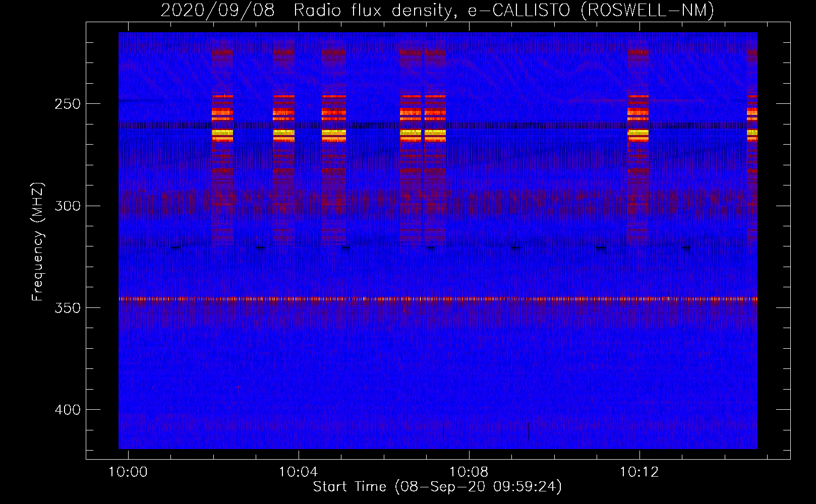Click the 350 frequency tick label
Screen dimensions: 816x504
(x=68, y=308)
